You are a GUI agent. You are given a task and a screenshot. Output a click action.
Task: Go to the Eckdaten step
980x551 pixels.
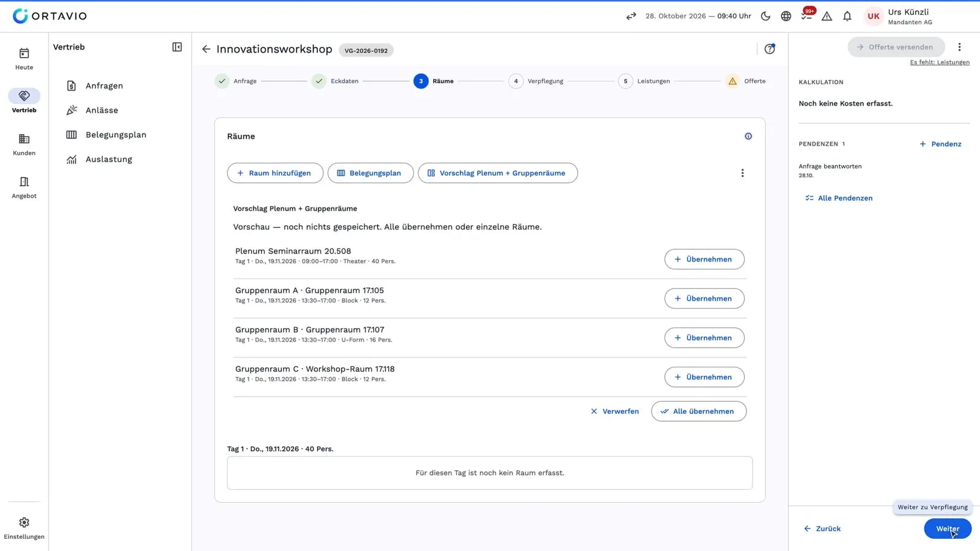(335, 81)
